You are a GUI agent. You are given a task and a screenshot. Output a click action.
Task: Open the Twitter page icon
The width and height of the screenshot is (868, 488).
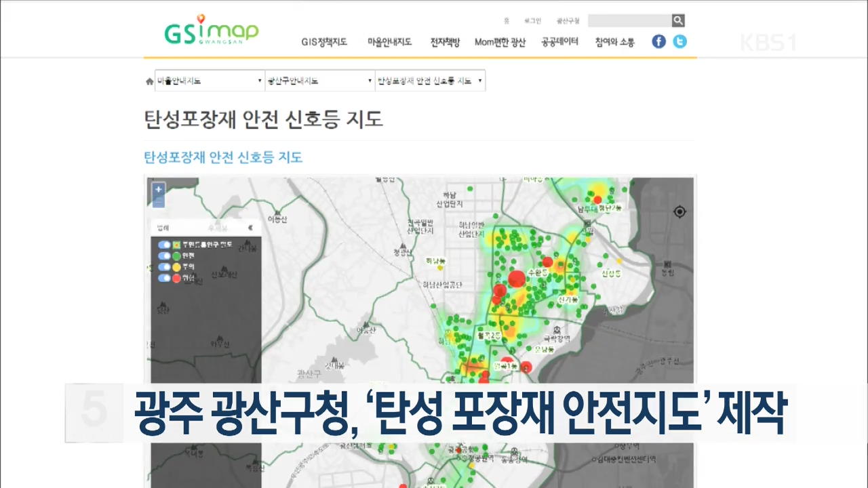[x=679, y=41]
